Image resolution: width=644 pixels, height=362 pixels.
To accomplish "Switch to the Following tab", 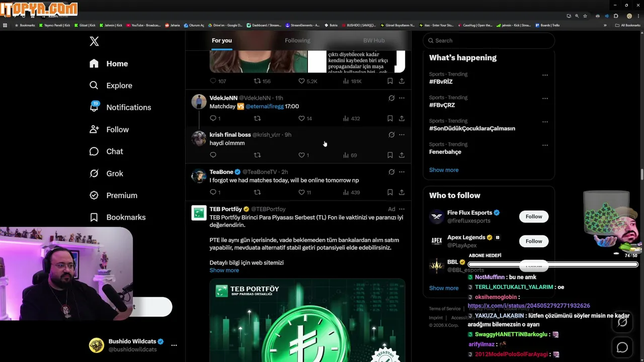I will [297, 40].
